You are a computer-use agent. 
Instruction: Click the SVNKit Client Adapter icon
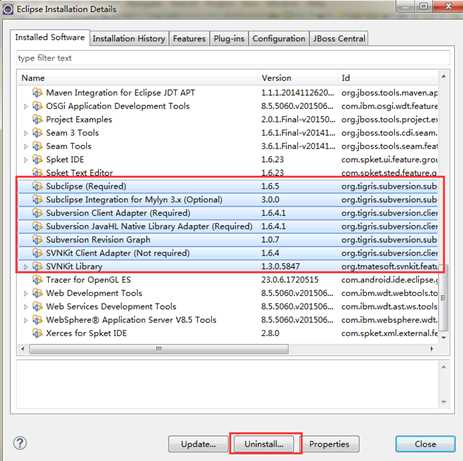click(37, 253)
